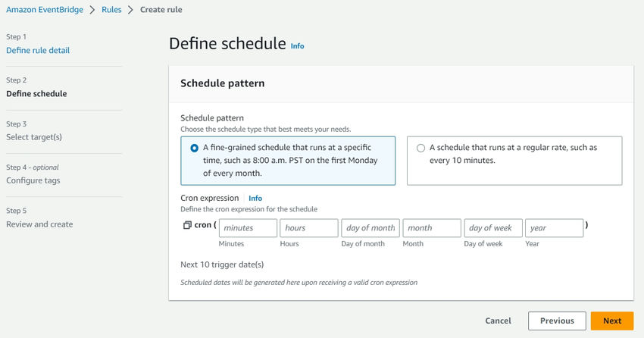
Task: Open Info link beside Cron expression
Action: [255, 199]
